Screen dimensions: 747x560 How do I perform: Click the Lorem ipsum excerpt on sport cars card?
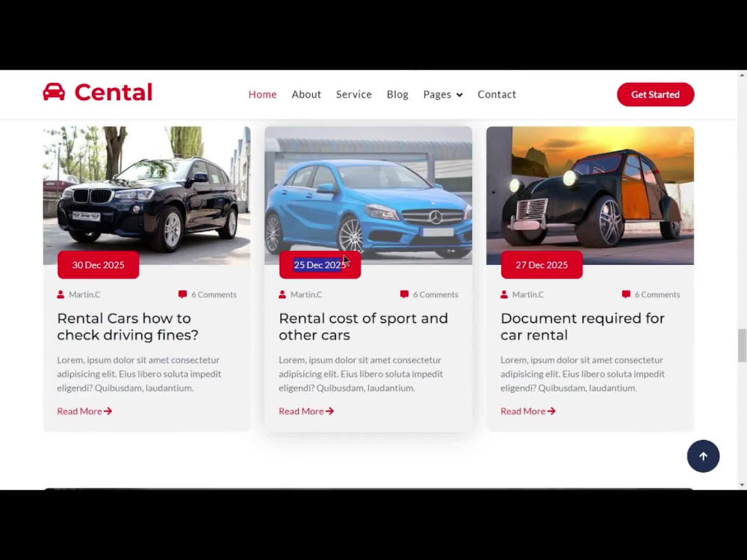[x=361, y=374]
